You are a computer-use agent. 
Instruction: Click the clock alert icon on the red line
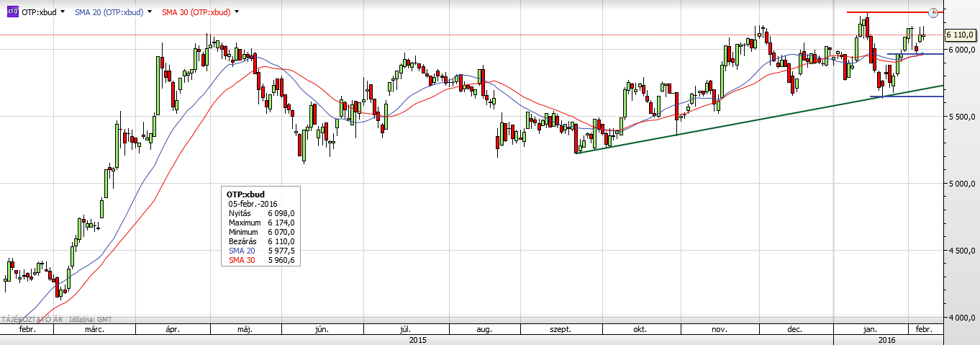tap(934, 12)
